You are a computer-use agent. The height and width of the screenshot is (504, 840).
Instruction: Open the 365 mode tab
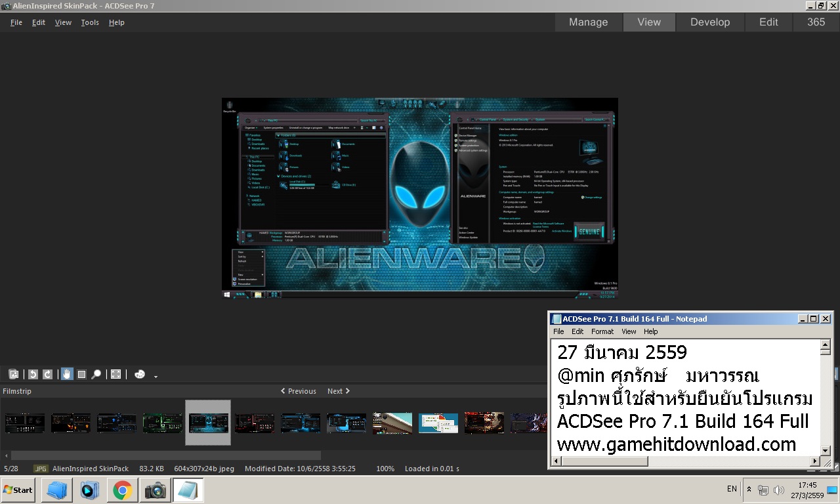point(816,22)
